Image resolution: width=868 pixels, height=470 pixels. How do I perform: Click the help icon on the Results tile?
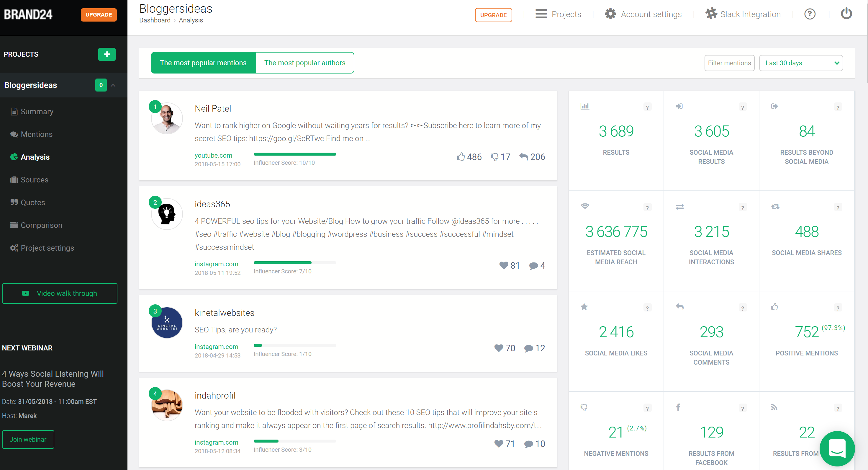[647, 107]
